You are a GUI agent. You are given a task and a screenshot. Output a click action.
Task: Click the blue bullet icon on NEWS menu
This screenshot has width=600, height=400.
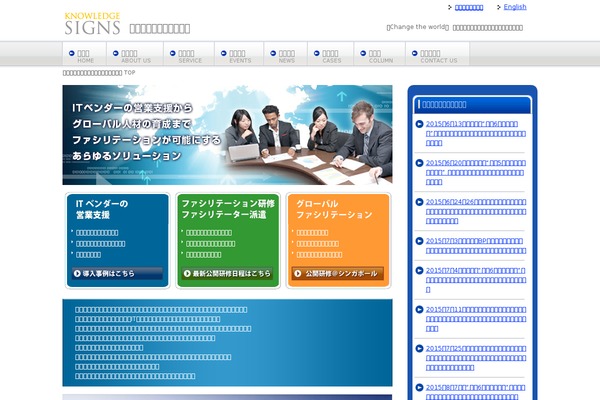click(x=273, y=53)
